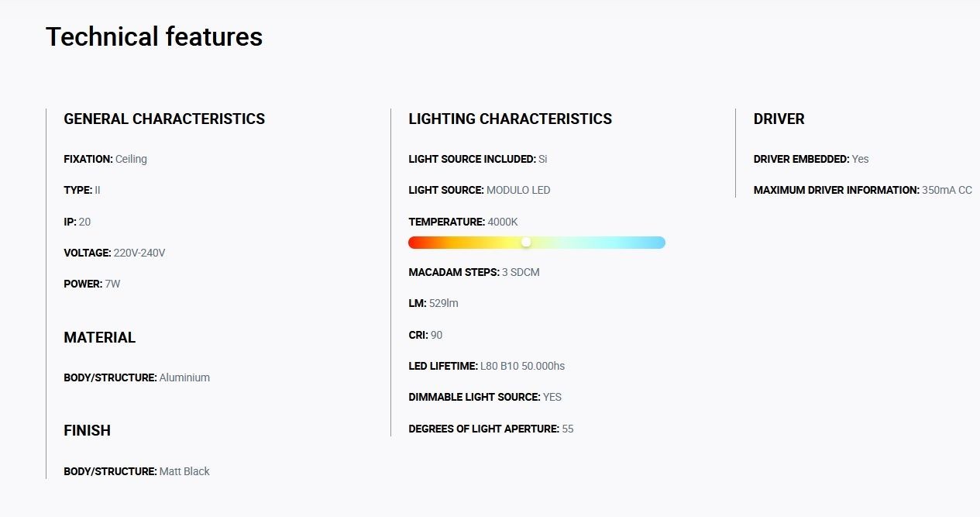Click the Matt Black finish value
Image resolution: width=980 pixels, height=517 pixels.
(184, 471)
